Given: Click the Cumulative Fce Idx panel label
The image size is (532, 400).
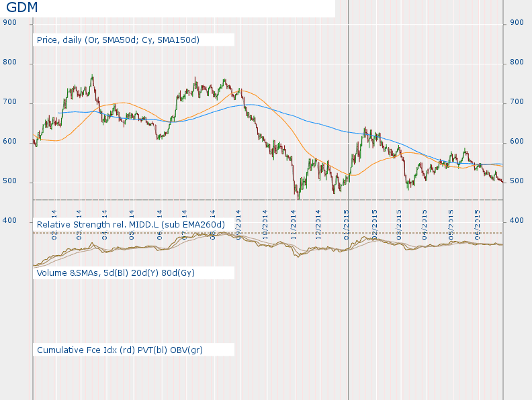Looking at the screenshot, I should pyautogui.click(x=120, y=350).
